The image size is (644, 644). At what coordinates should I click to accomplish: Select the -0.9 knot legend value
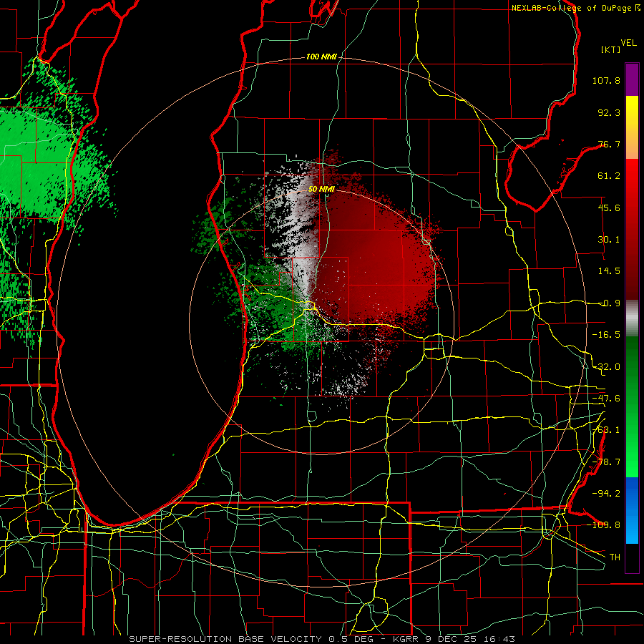(x=609, y=303)
